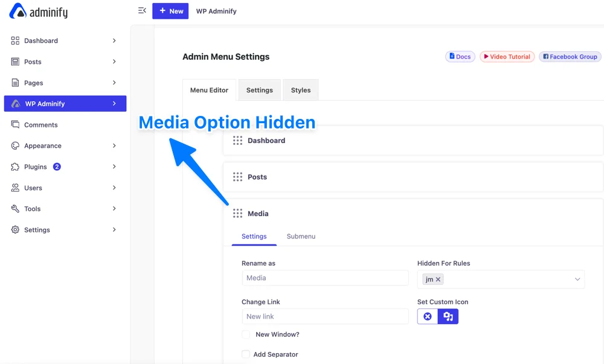Open the Video Tutorial link
Image resolution: width=604 pixels, height=364 pixels.
pos(507,57)
